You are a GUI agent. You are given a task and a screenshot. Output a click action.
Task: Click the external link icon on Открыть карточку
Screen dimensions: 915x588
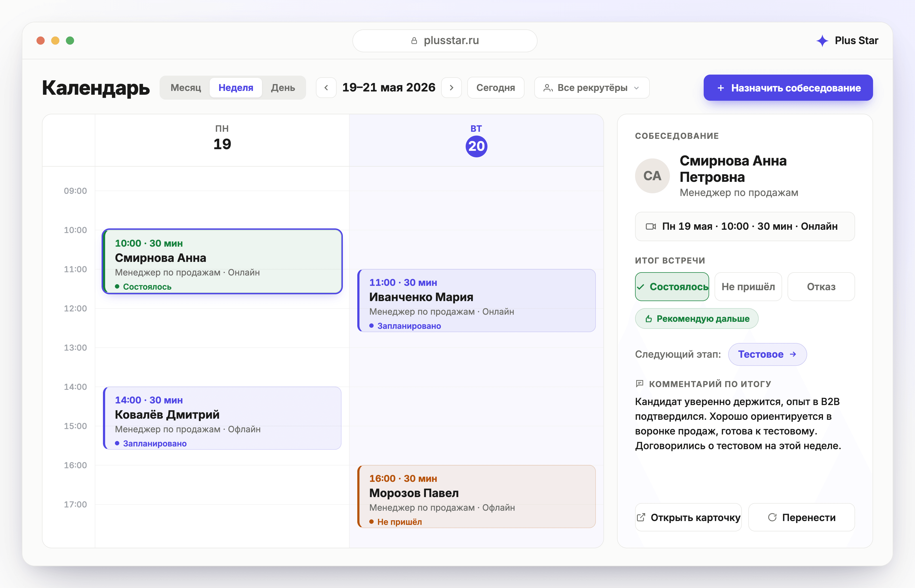click(x=641, y=517)
